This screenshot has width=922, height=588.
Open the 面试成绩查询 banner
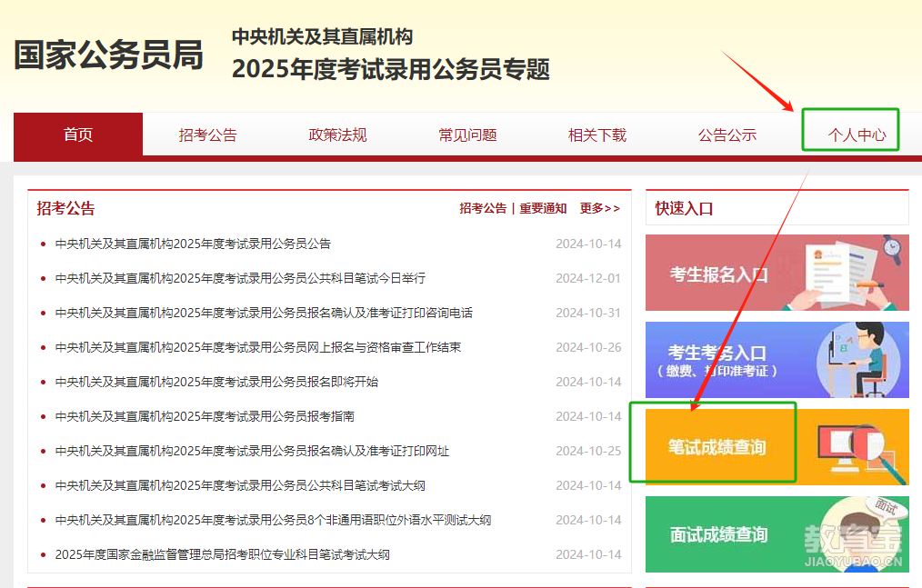777,533
